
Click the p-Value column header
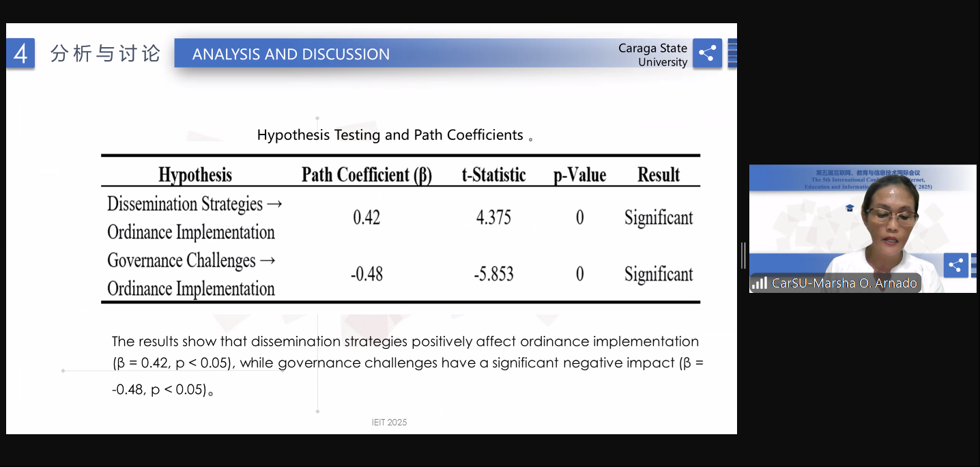coord(579,175)
